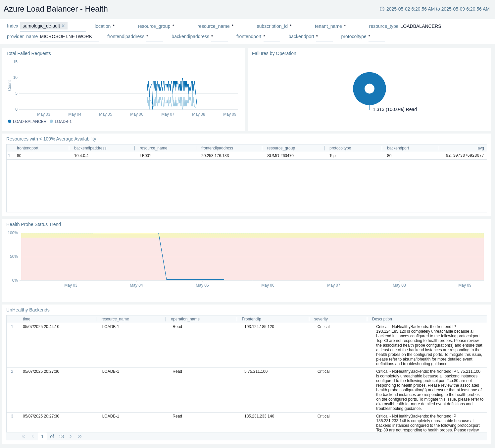
Task: Edit the resource_group filter field
Action: click(180, 26)
